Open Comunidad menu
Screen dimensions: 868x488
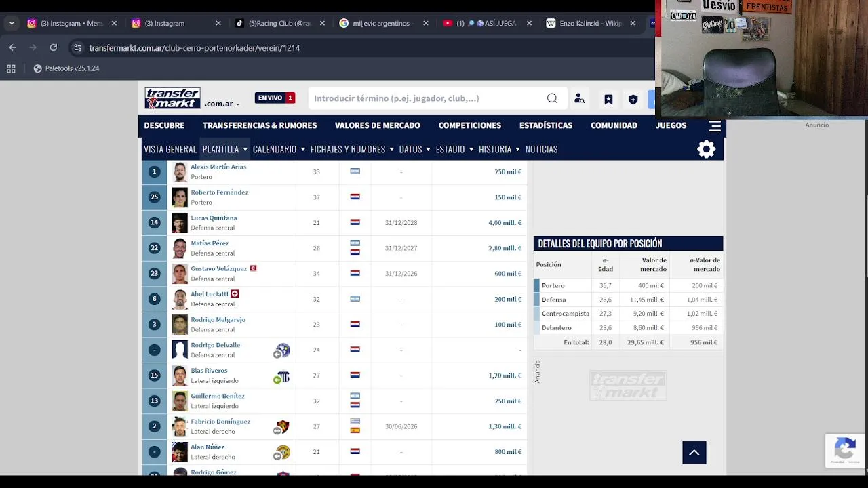pyautogui.click(x=614, y=125)
